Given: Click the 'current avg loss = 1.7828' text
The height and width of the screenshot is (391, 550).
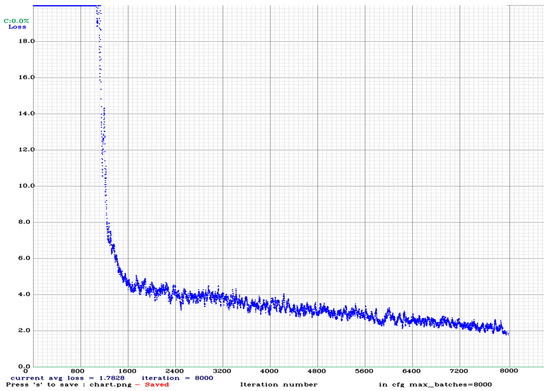Looking at the screenshot, I should pos(67,378).
